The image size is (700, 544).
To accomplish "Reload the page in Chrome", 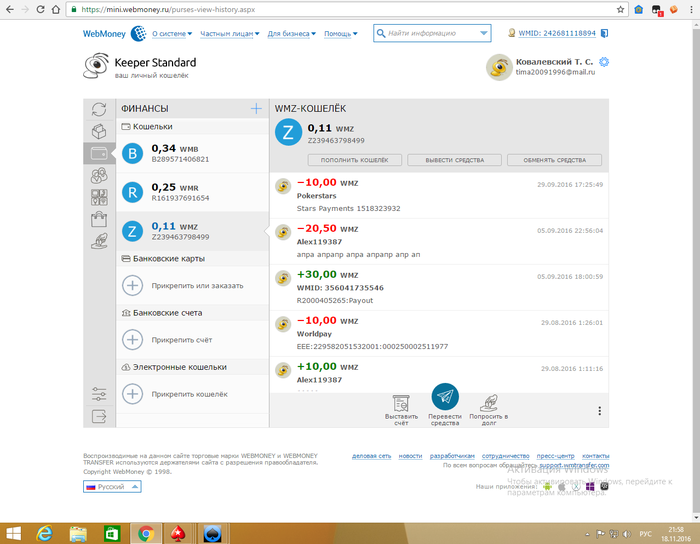I will coord(40,9).
